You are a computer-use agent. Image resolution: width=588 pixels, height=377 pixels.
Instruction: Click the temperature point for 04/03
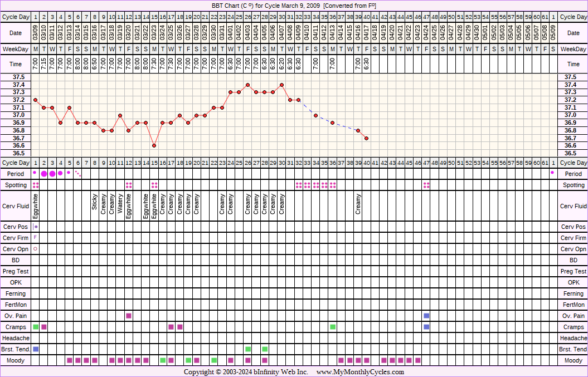coord(247,85)
